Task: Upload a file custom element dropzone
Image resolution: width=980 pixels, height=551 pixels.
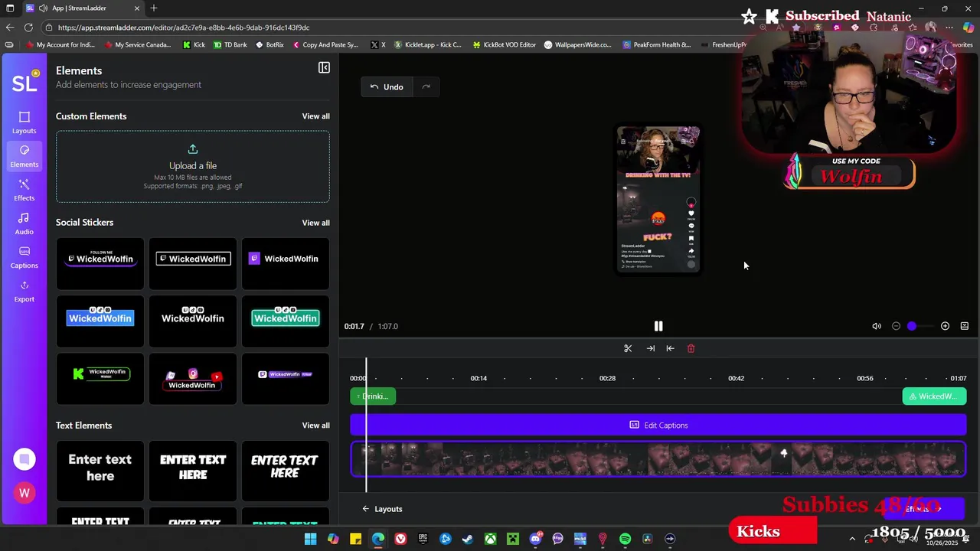Action: (x=193, y=166)
